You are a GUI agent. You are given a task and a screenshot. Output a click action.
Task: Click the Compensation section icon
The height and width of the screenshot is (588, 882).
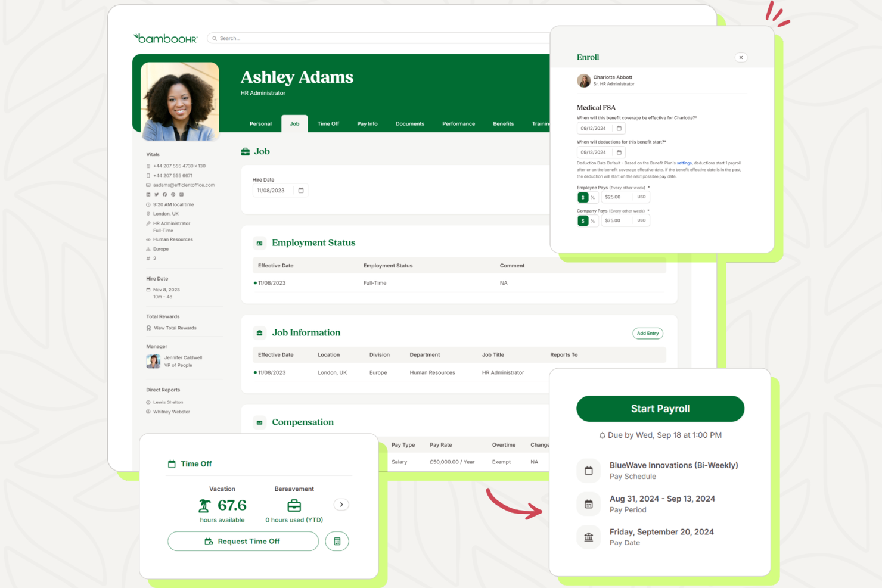pos(259,422)
